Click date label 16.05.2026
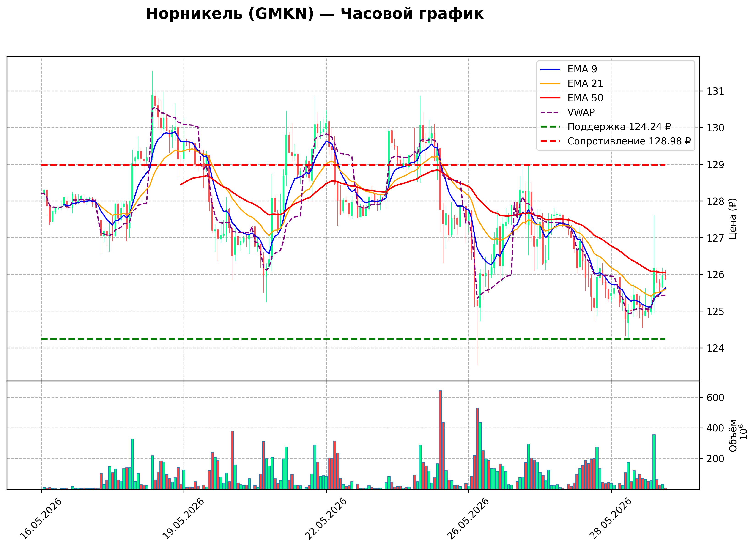This screenshot has width=756, height=548. click(x=41, y=519)
